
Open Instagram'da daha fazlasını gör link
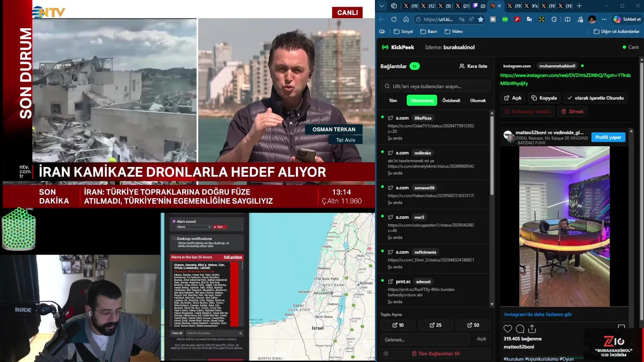point(538,314)
